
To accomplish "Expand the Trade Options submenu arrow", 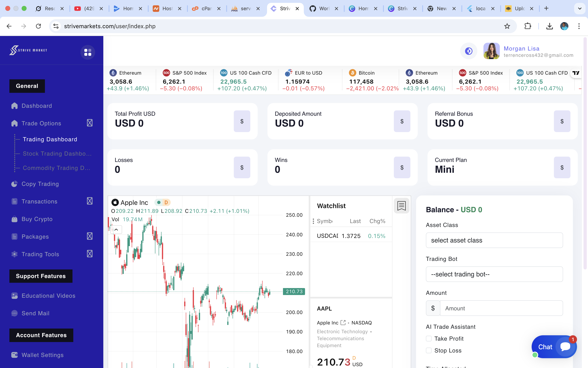I will point(90,123).
